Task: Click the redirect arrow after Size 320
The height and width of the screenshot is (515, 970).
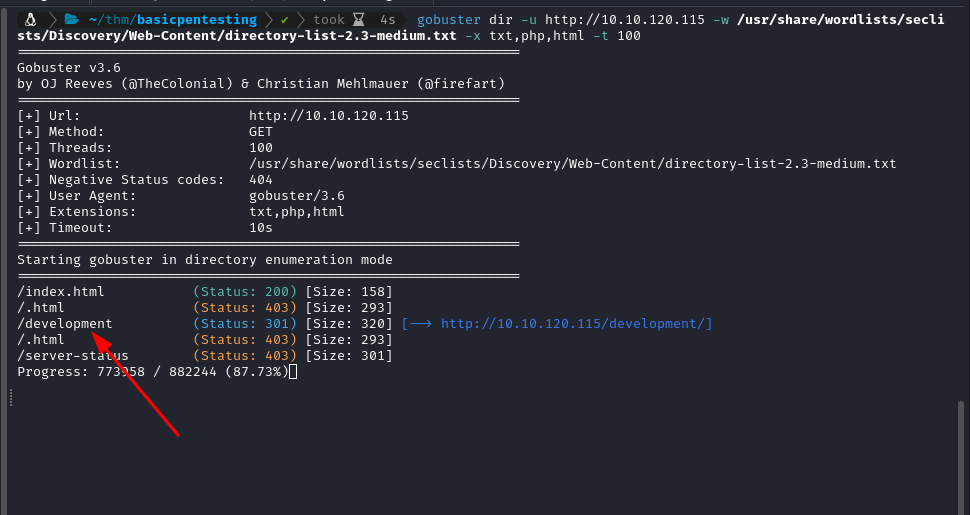Action: pyautogui.click(x=417, y=324)
